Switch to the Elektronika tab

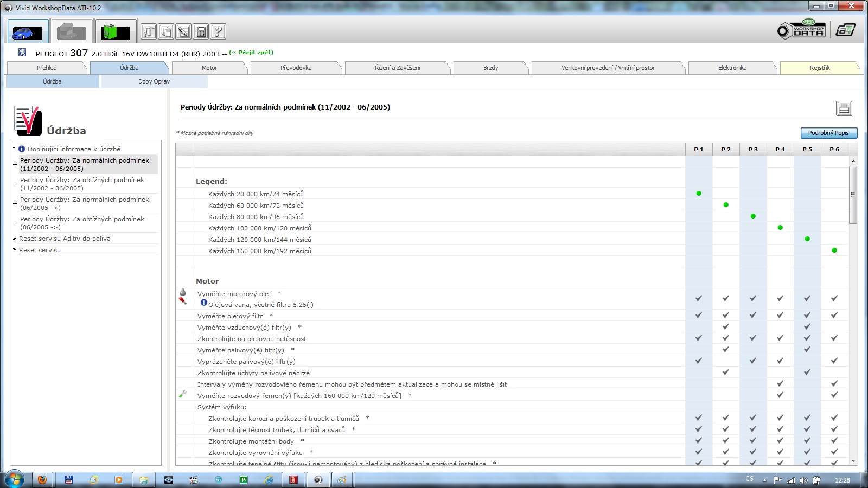click(x=732, y=68)
